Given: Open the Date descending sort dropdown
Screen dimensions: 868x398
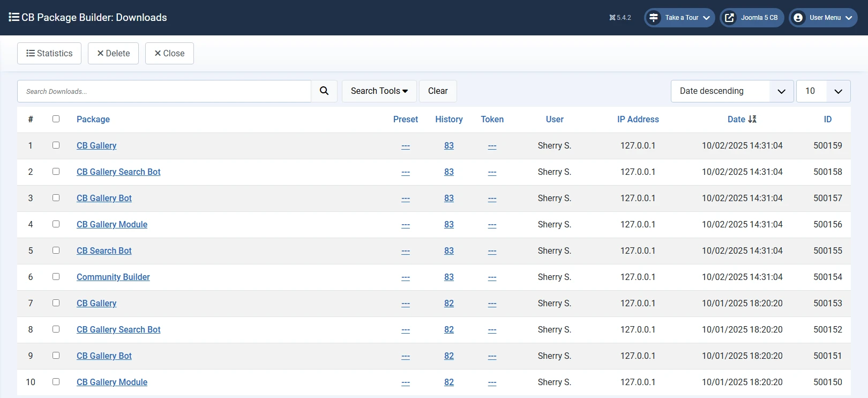Looking at the screenshot, I should (x=732, y=91).
